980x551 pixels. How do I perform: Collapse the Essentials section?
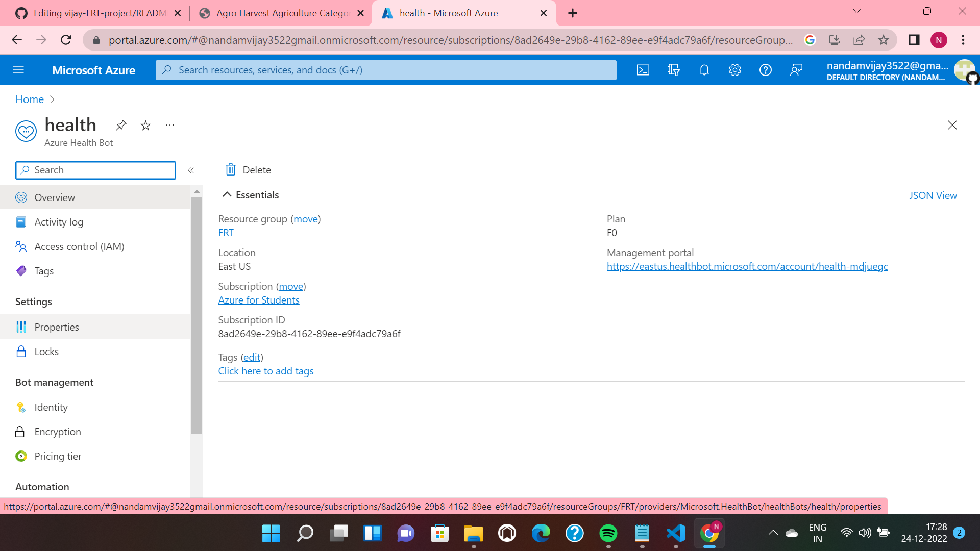[227, 195]
